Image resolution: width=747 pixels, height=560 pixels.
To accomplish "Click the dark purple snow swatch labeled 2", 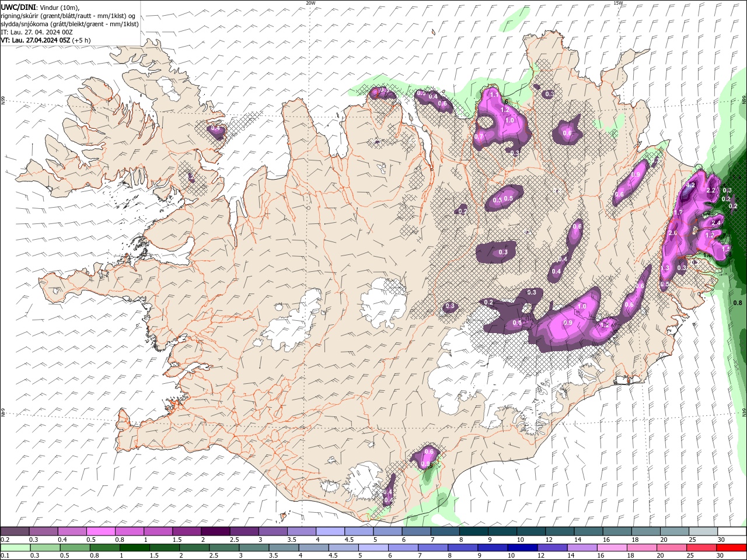I will pyautogui.click(x=215, y=531).
